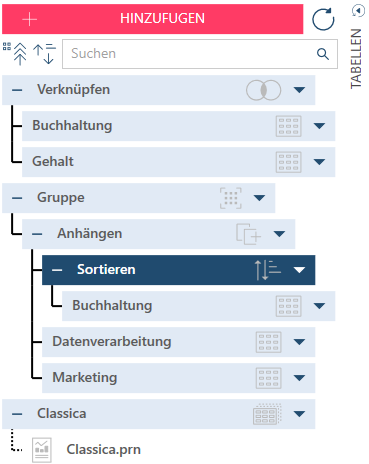Collapse the Sortieren node
The height and width of the screenshot is (464, 369).
click(x=57, y=270)
